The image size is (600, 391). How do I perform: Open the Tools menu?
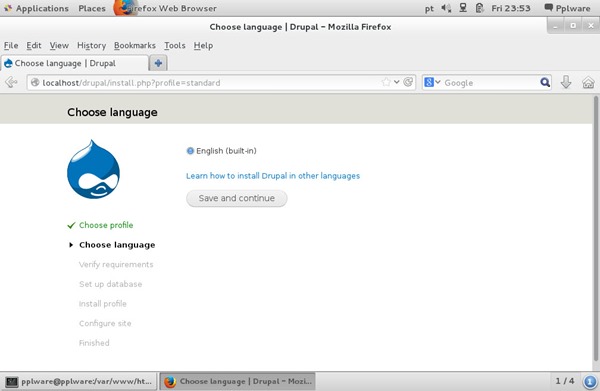pyautogui.click(x=175, y=46)
